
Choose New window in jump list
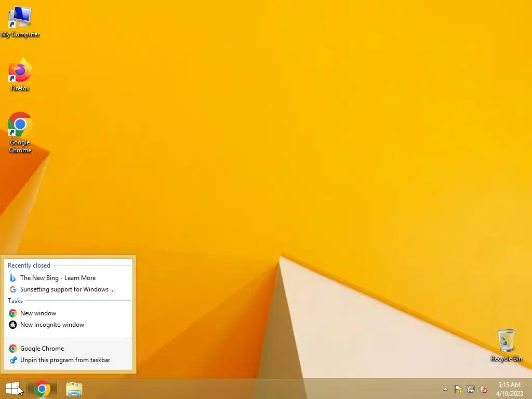point(69,313)
